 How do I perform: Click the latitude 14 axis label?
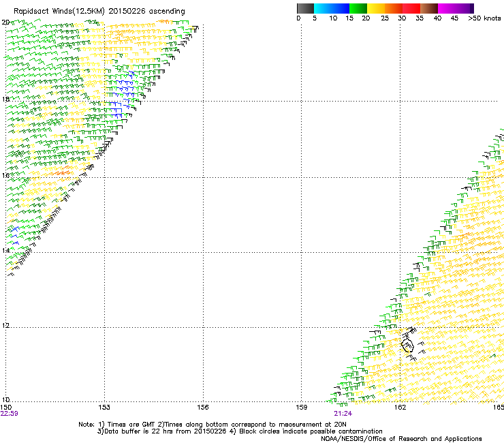click(x=5, y=250)
